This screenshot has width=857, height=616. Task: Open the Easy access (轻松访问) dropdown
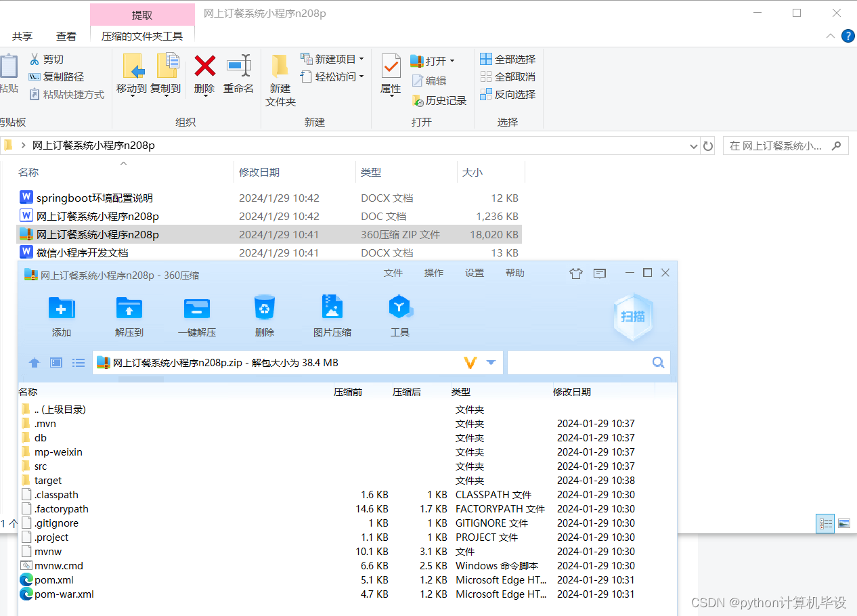click(332, 76)
